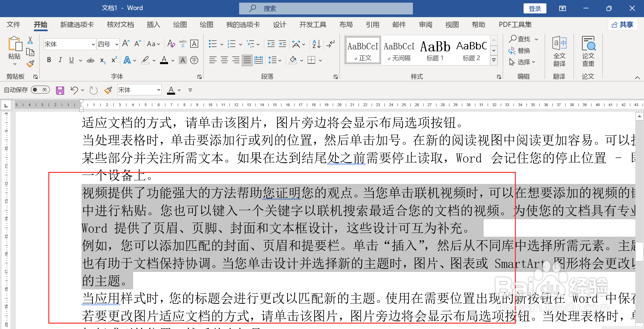Open quick access font dropdown
The image size is (644, 329).
[x=159, y=90]
